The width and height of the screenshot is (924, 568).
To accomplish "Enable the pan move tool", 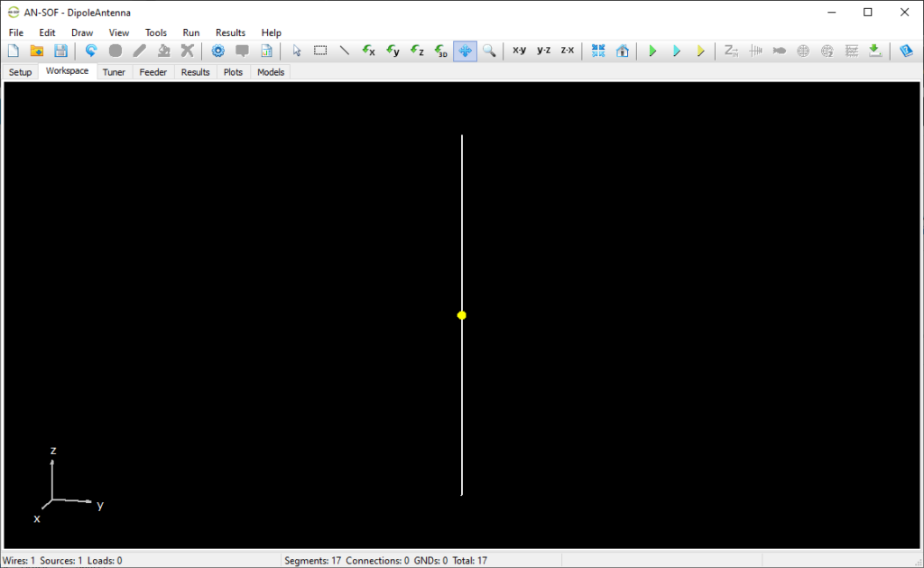I will pyautogui.click(x=465, y=51).
